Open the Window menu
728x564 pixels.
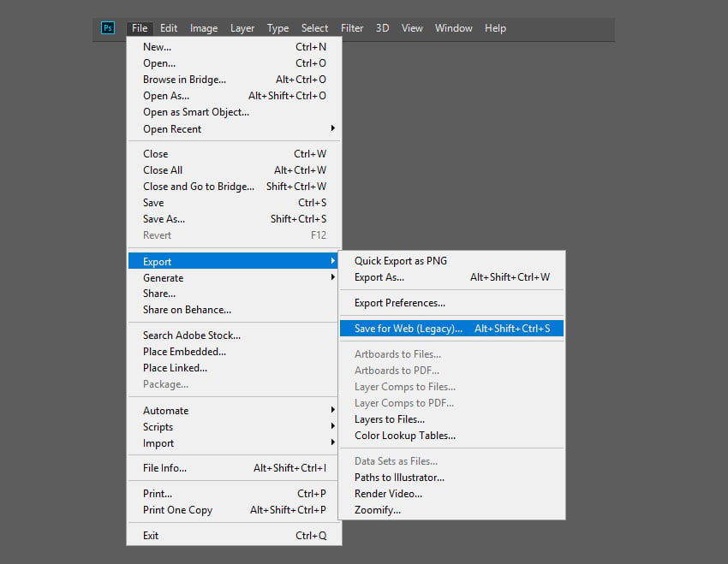pyautogui.click(x=454, y=28)
